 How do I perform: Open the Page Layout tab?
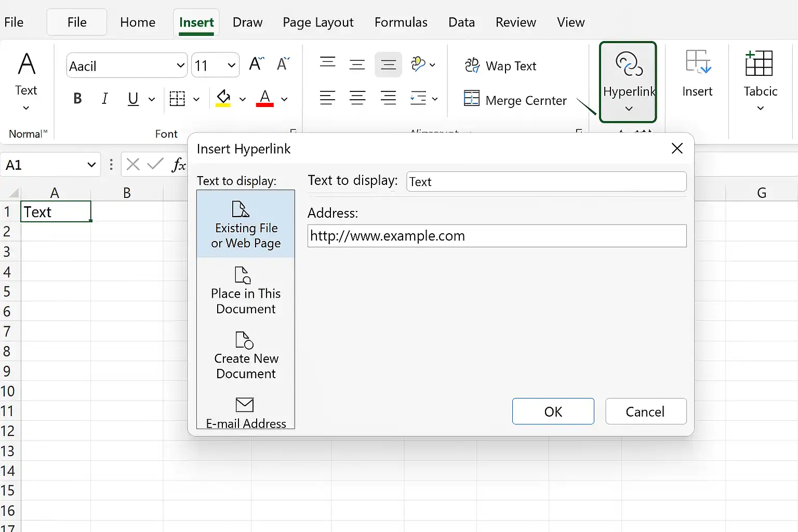318,22
